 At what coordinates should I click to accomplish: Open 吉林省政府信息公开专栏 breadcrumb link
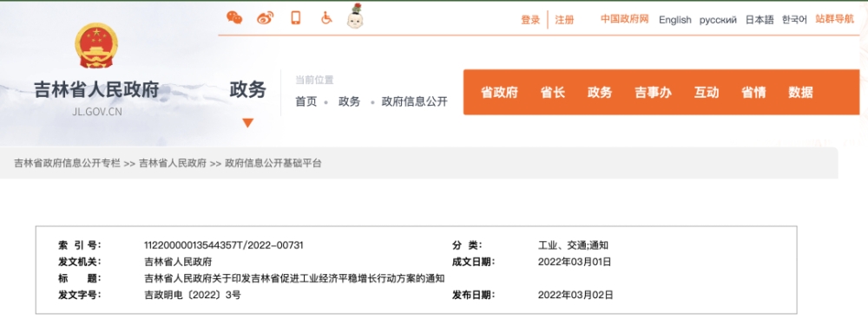pyautogui.click(x=67, y=163)
